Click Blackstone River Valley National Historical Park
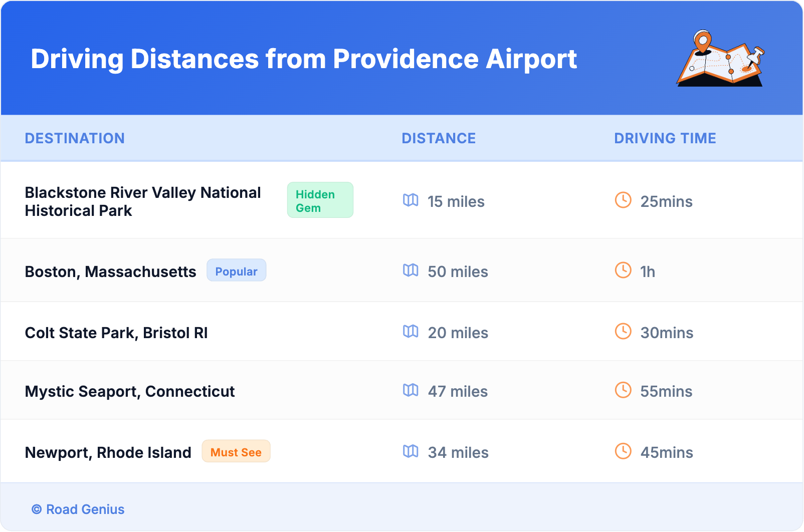The width and height of the screenshot is (804, 532). click(143, 201)
